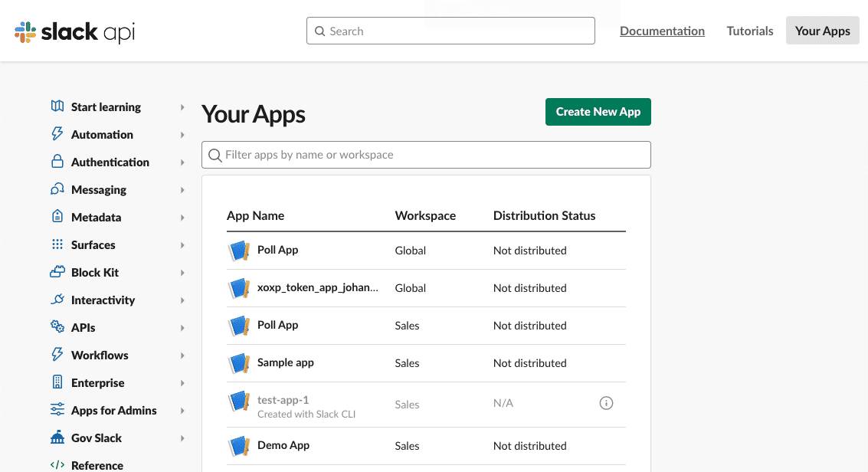Click the Authentication padlock icon
Screen dimensions: 868x472
[x=57, y=161]
